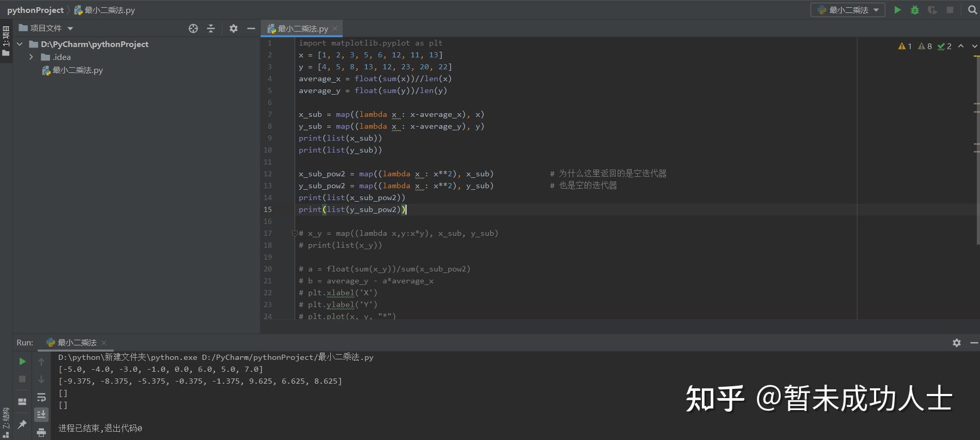Rerun the script from the Run panel
The height and width of the screenshot is (440, 980).
pos(22,361)
